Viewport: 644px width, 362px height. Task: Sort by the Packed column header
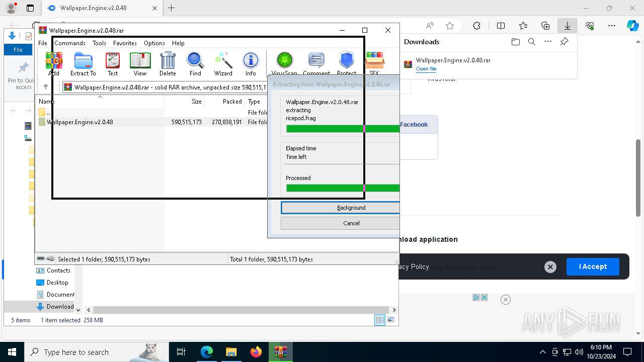pyautogui.click(x=225, y=102)
